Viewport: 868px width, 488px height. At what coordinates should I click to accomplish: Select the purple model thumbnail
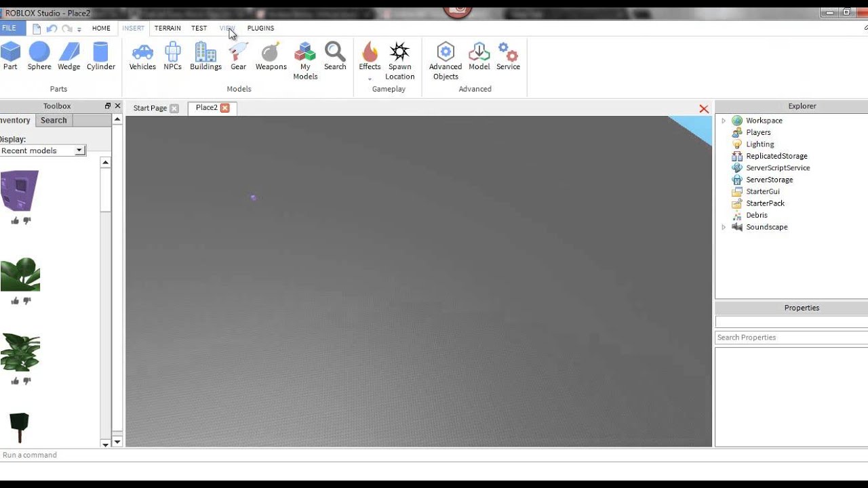tap(20, 190)
